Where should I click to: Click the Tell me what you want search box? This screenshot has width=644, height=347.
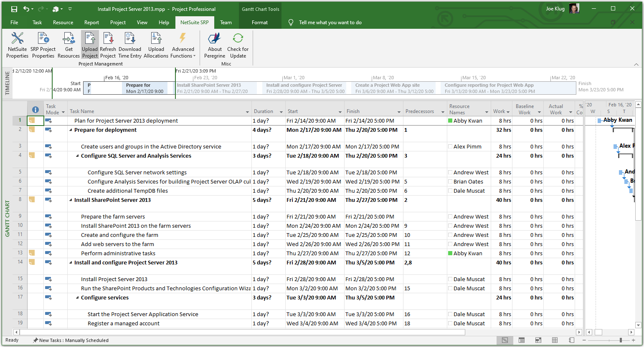pyautogui.click(x=330, y=23)
